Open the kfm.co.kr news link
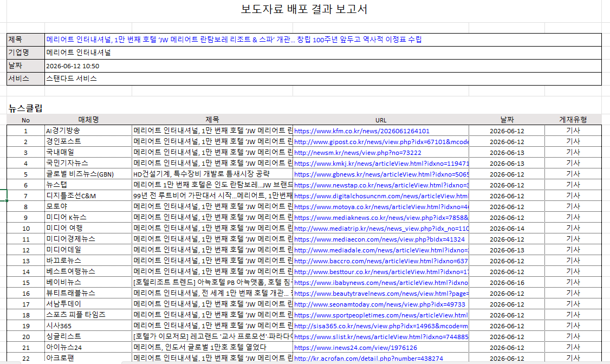 point(362,131)
